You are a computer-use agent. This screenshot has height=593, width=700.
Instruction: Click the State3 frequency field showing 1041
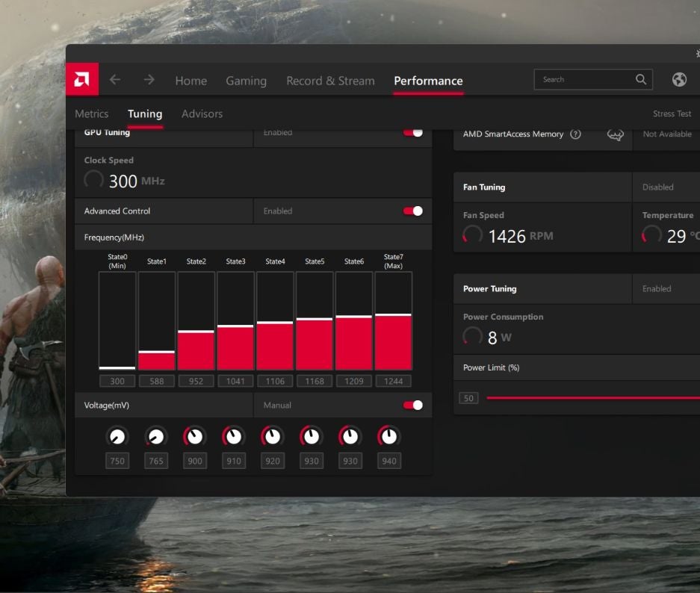click(235, 381)
